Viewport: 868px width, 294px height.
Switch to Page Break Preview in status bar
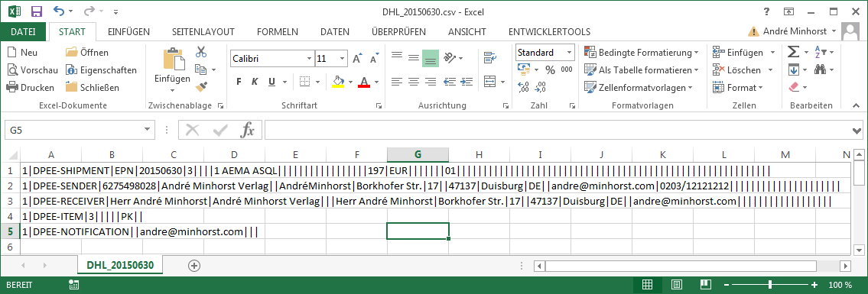(705, 285)
